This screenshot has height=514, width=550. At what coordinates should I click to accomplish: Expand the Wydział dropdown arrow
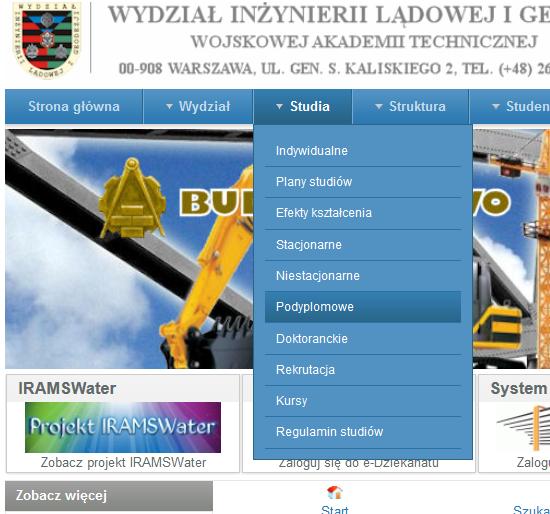[x=169, y=106]
